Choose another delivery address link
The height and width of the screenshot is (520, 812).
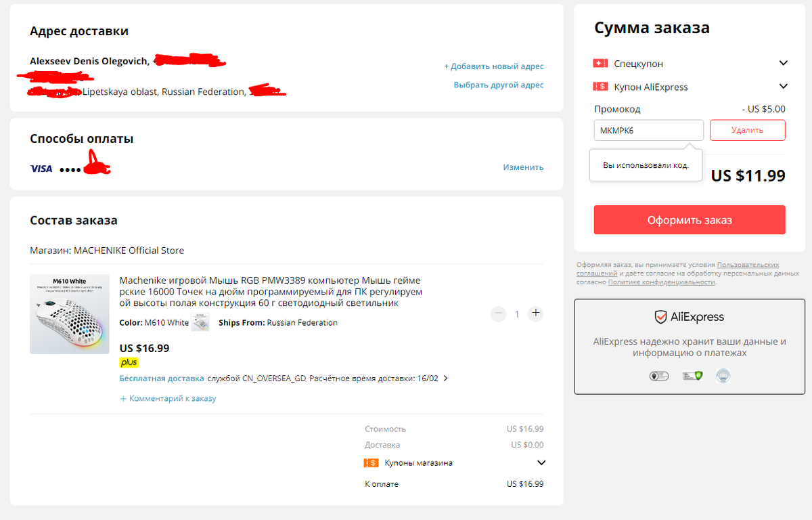(499, 85)
